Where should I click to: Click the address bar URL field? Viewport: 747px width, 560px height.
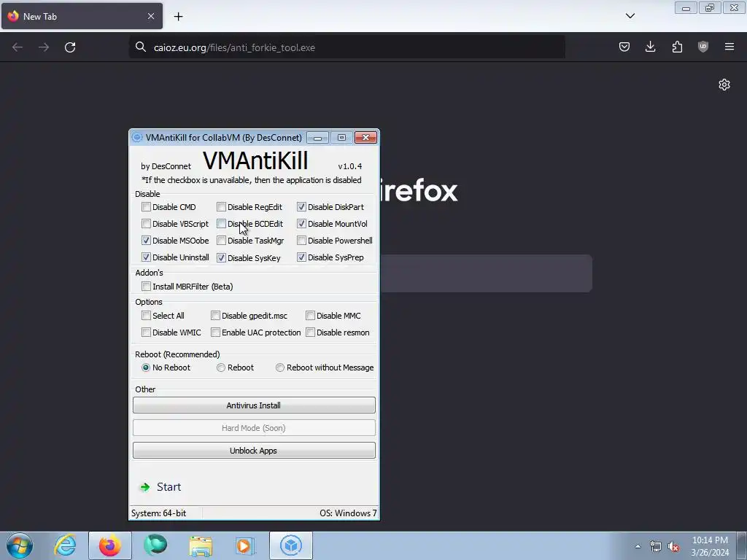pyautogui.click(x=347, y=47)
